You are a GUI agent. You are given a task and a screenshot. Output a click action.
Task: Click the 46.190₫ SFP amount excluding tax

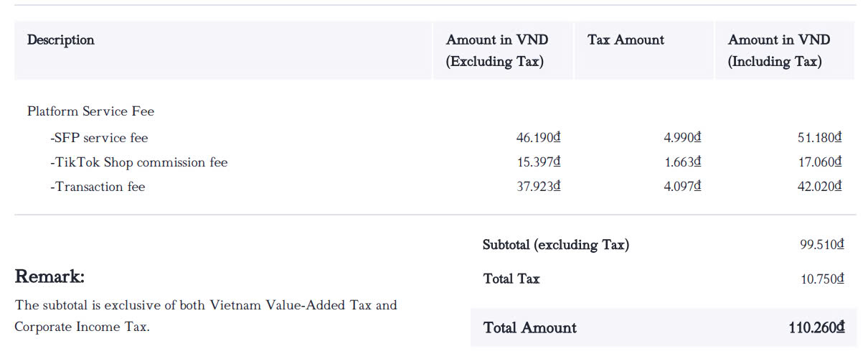click(538, 138)
